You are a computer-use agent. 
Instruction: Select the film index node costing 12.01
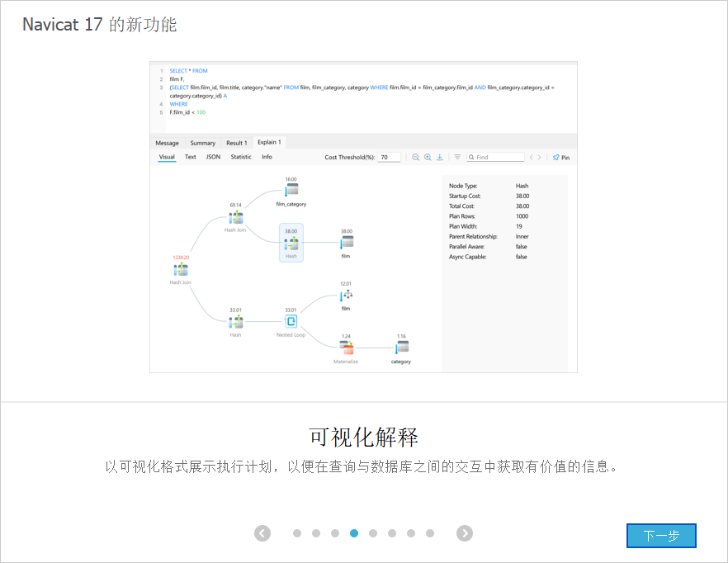point(347,295)
